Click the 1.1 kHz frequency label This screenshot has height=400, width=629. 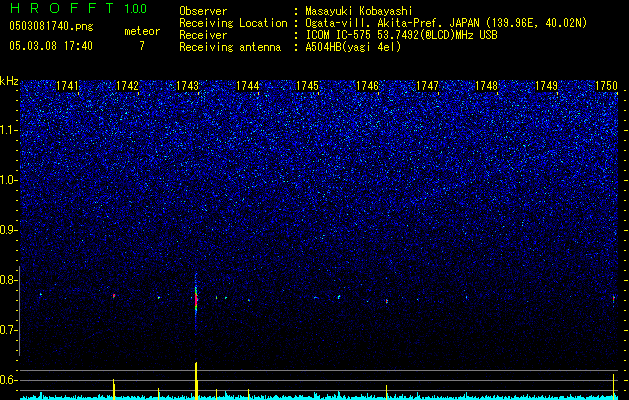tap(7, 130)
